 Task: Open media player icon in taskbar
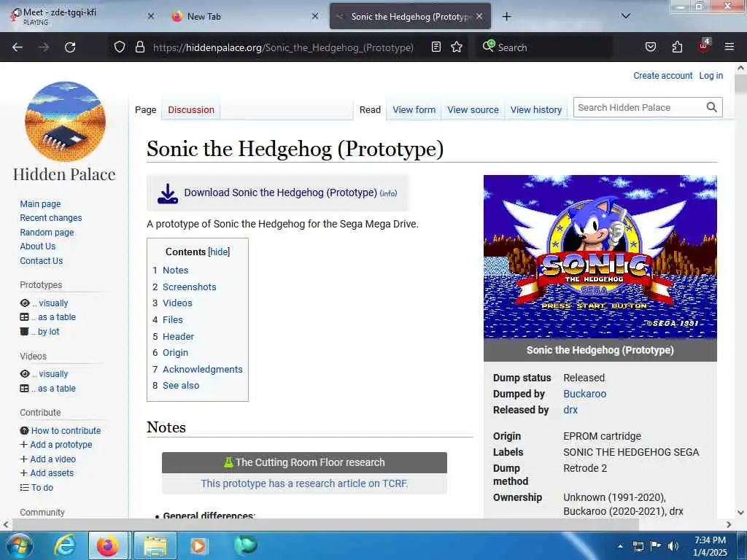click(198, 545)
